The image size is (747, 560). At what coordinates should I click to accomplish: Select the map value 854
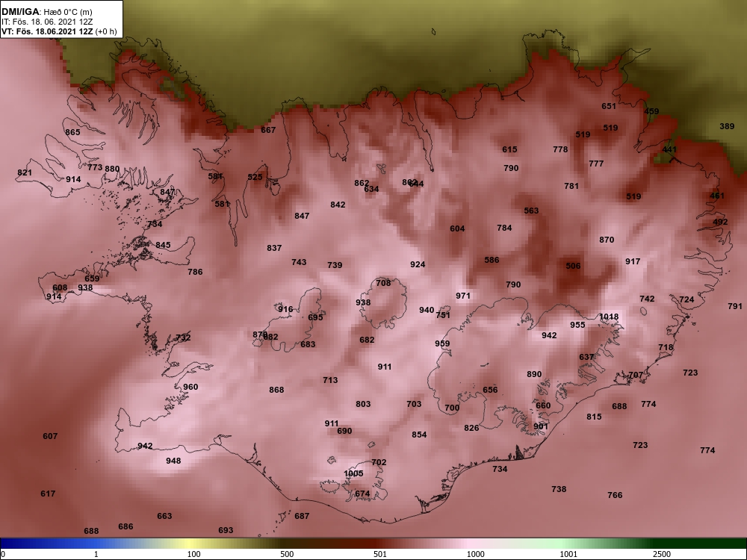click(x=419, y=435)
